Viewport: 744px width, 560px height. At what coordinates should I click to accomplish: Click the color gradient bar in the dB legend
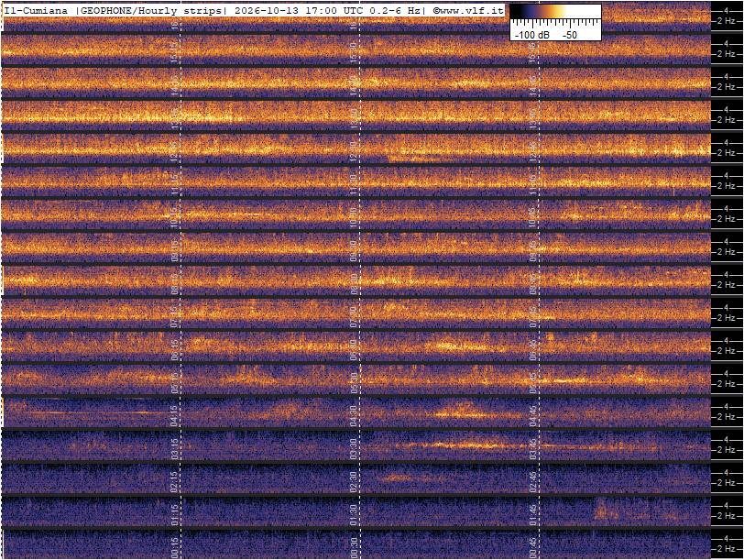tap(555, 12)
